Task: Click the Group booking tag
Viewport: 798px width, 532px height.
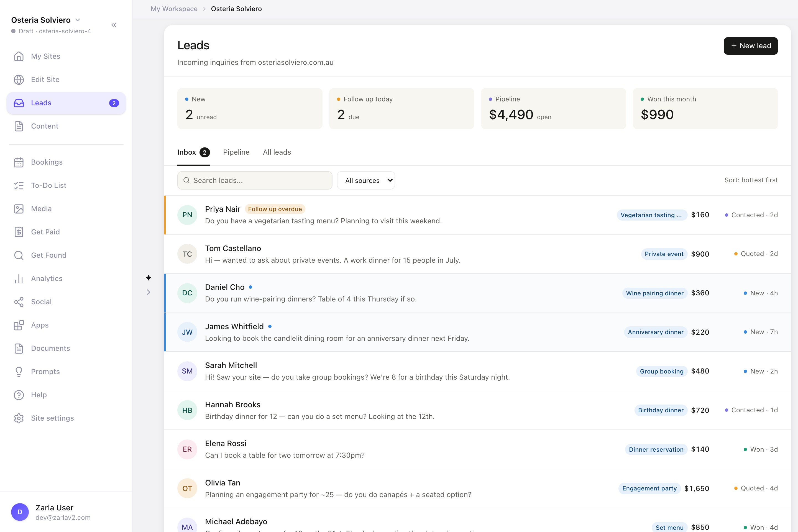Action: click(x=662, y=371)
